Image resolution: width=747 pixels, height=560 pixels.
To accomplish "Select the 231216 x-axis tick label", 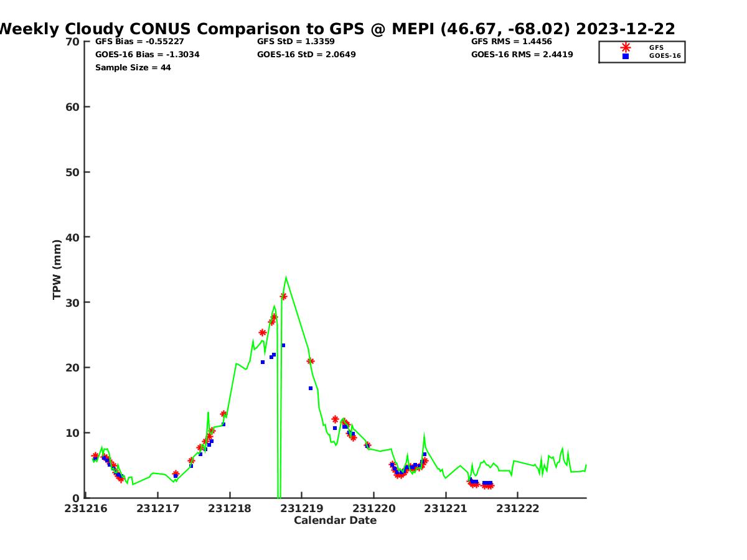I will [x=86, y=508].
